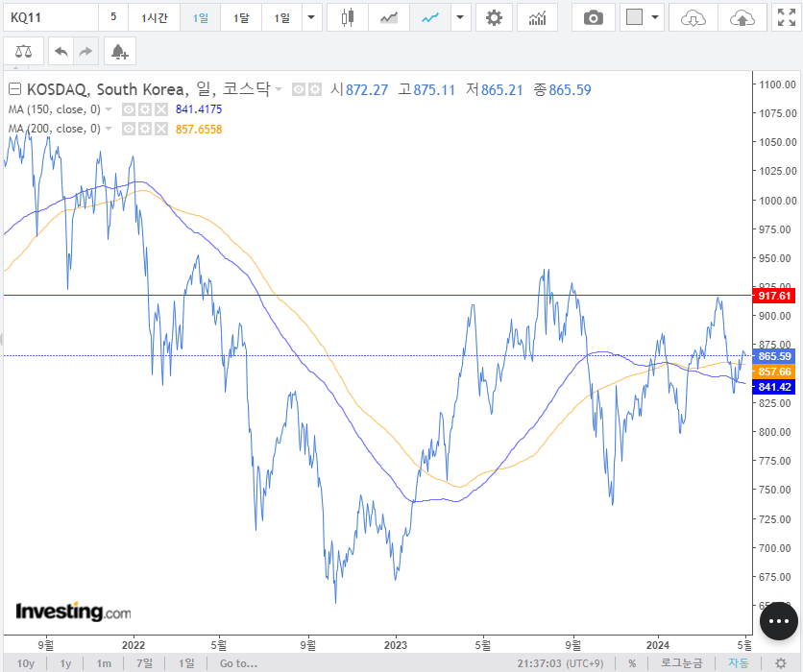Select the 5 minute interval
Viewport: 803px width, 672px height.
tap(113, 17)
